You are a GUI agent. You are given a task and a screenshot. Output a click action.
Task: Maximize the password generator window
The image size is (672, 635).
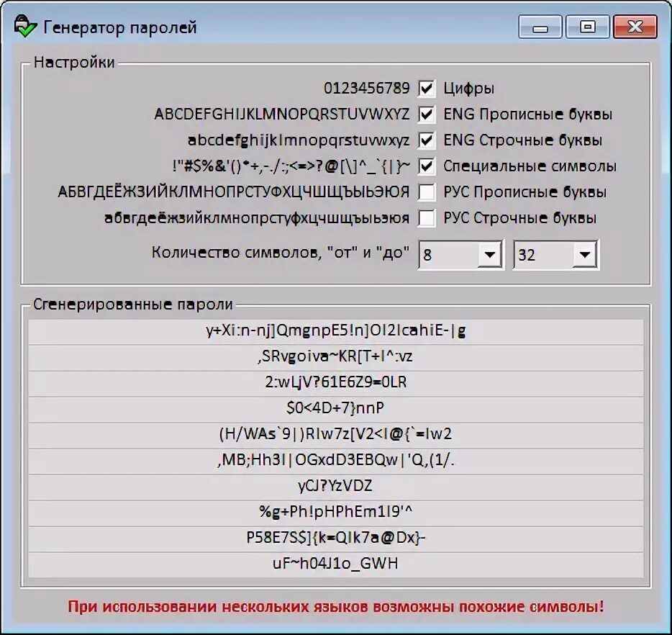588,27
